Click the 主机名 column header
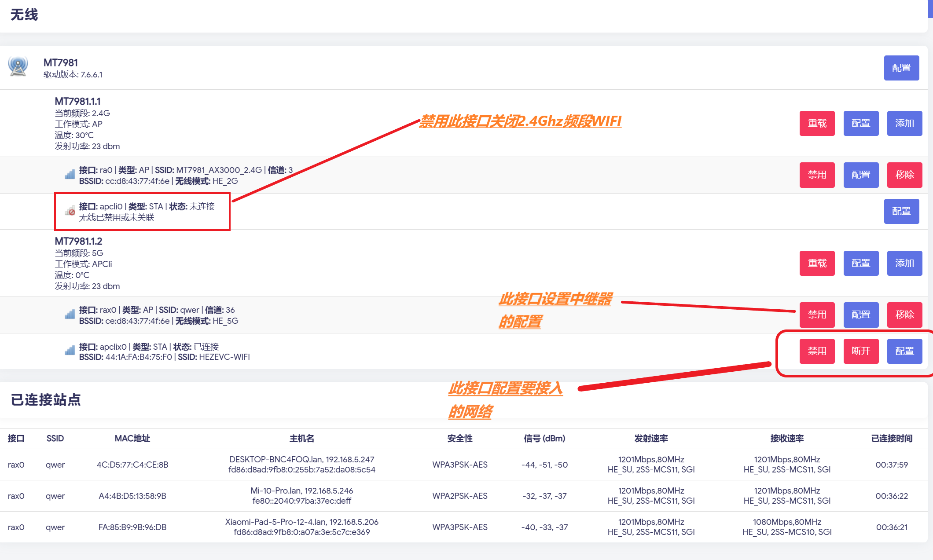The width and height of the screenshot is (933, 560). tap(302, 438)
